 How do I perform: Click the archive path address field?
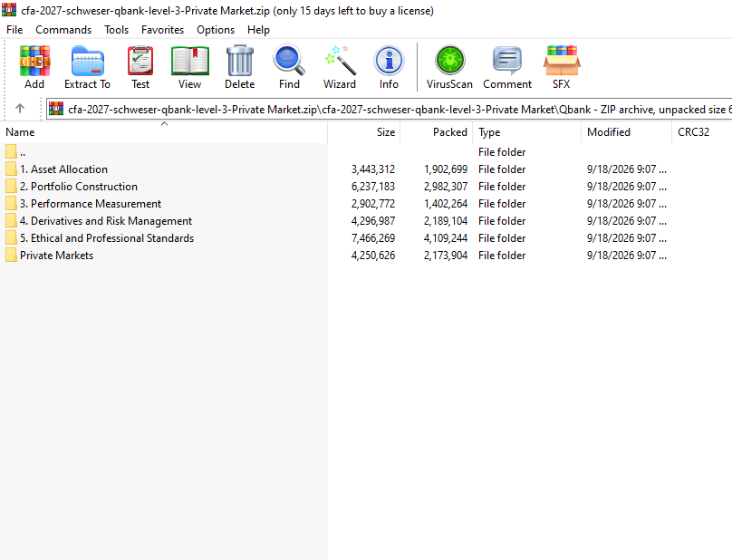pos(389,110)
